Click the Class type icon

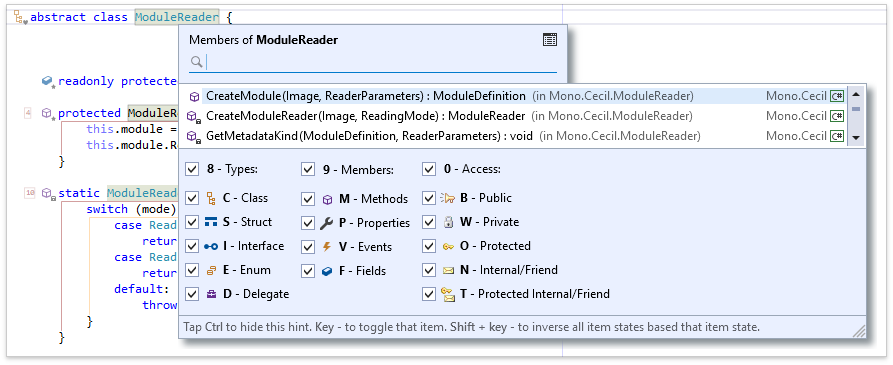211,198
